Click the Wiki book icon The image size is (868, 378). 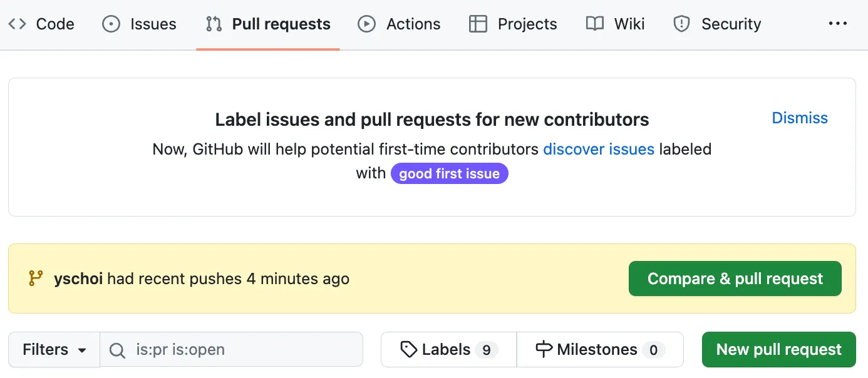(x=594, y=24)
